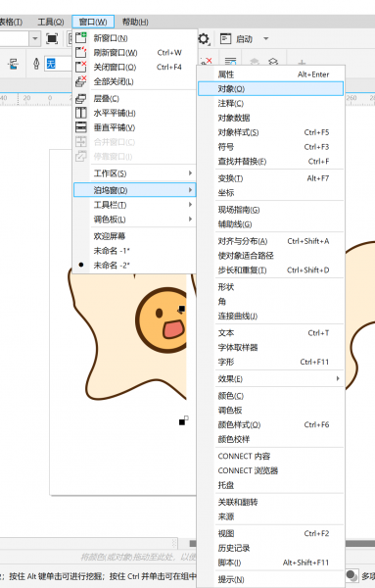
Task: Open 辅助线(G) docker
Action: pyautogui.click(x=270, y=224)
